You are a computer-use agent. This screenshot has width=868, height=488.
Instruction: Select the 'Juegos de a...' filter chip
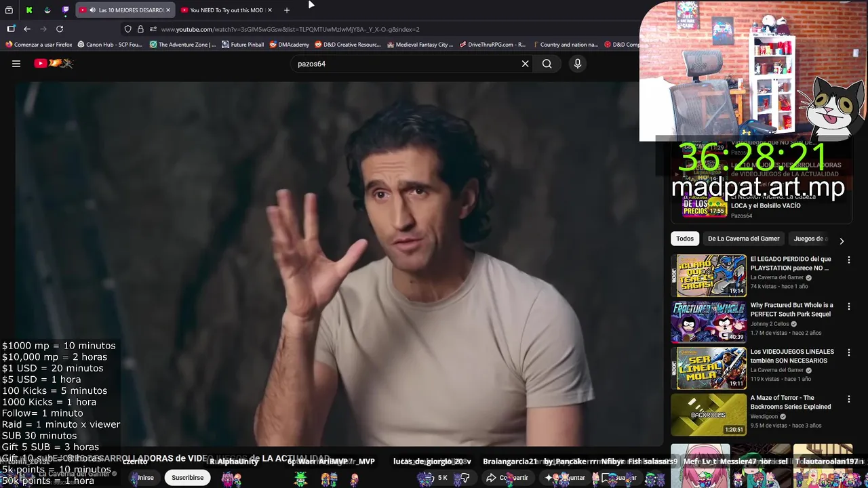pyautogui.click(x=810, y=239)
